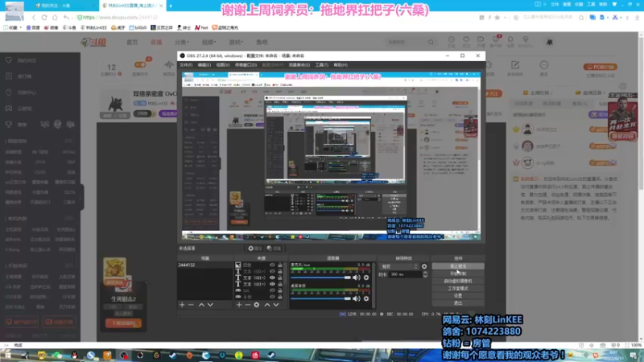The height and width of the screenshot is (362, 644).
Task: Remove the selected scene with the minus icon
Action: pos(191,305)
